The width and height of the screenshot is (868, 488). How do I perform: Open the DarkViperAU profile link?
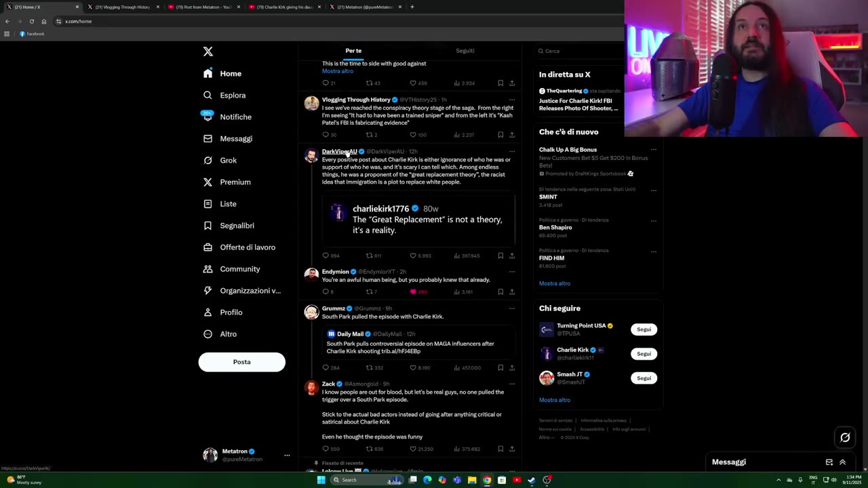point(339,151)
